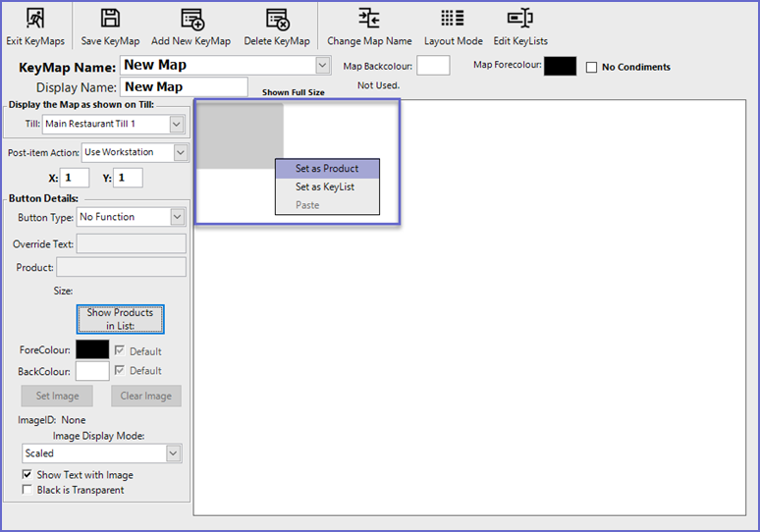
Task: Click the Map Forecolour black swatch
Action: [560, 66]
